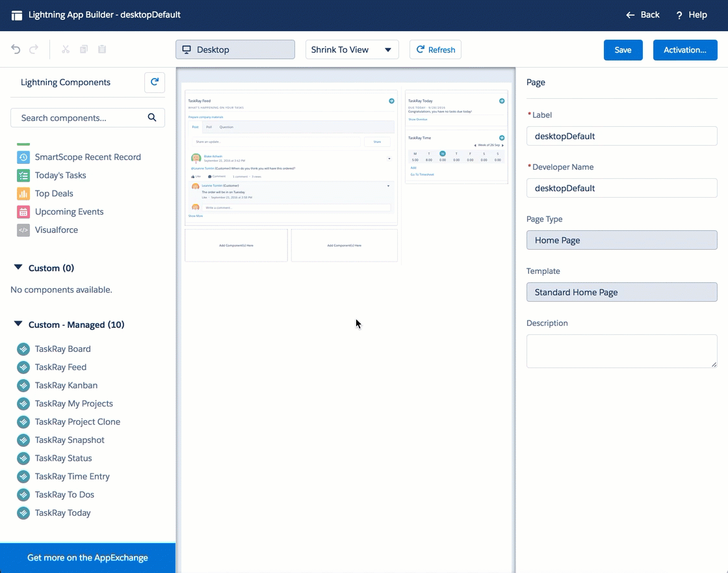This screenshot has height=573, width=728.
Task: Collapse the Custom - Managed (10) section
Action: click(18, 325)
